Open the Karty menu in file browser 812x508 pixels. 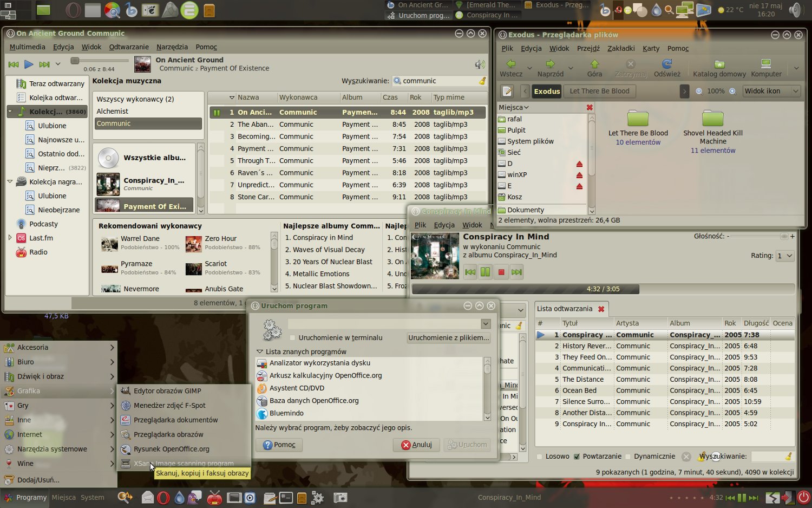click(651, 48)
